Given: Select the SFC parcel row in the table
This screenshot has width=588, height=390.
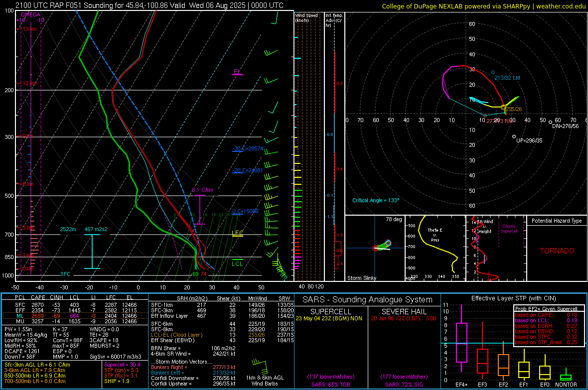Looking at the screenshot, I should click(75, 305).
